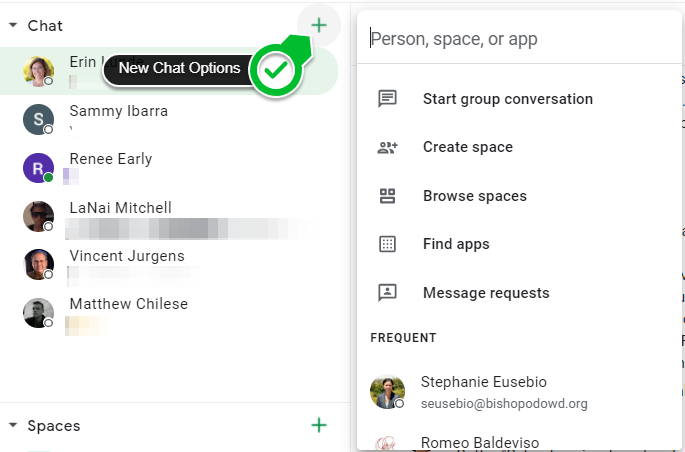Image resolution: width=685 pixels, height=452 pixels.
Task: Click Sammy Ibarra's avatar icon
Action: pyautogui.click(x=38, y=119)
